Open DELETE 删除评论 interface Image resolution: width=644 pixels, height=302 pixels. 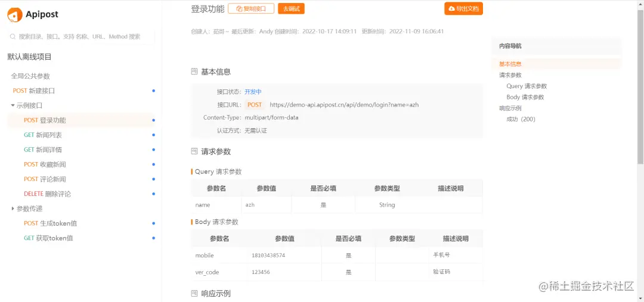(47, 194)
